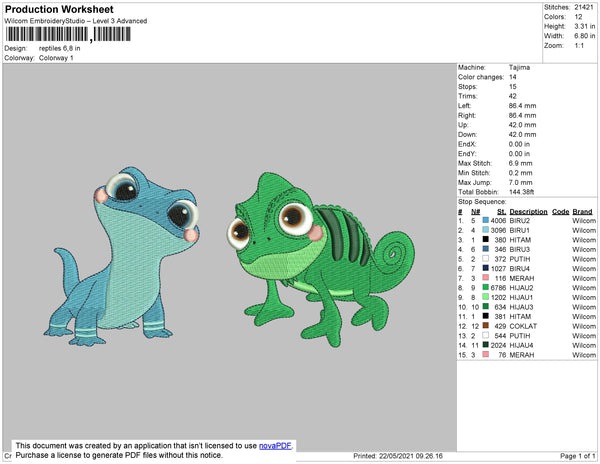Select the green chameleon embroidery design
600x464 pixels.
coord(321,259)
